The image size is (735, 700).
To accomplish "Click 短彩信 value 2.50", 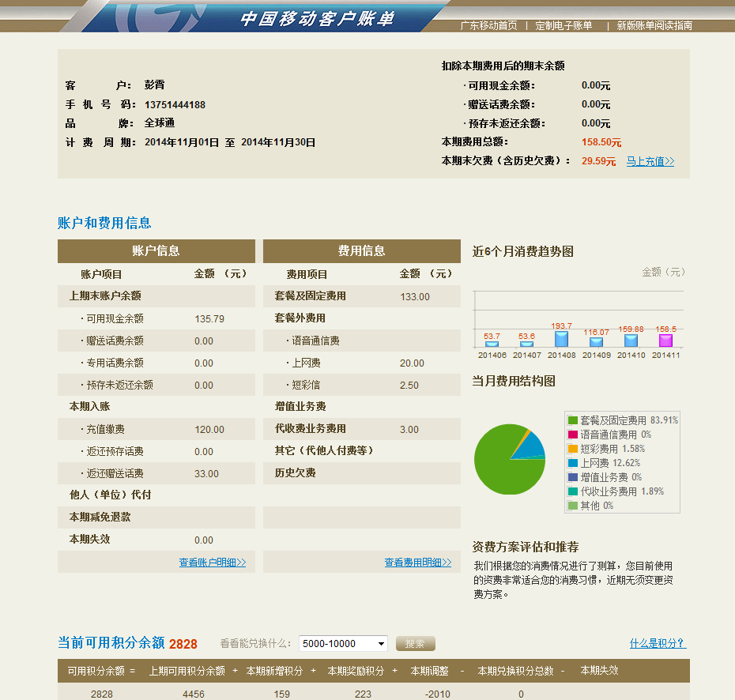I will tap(409, 385).
